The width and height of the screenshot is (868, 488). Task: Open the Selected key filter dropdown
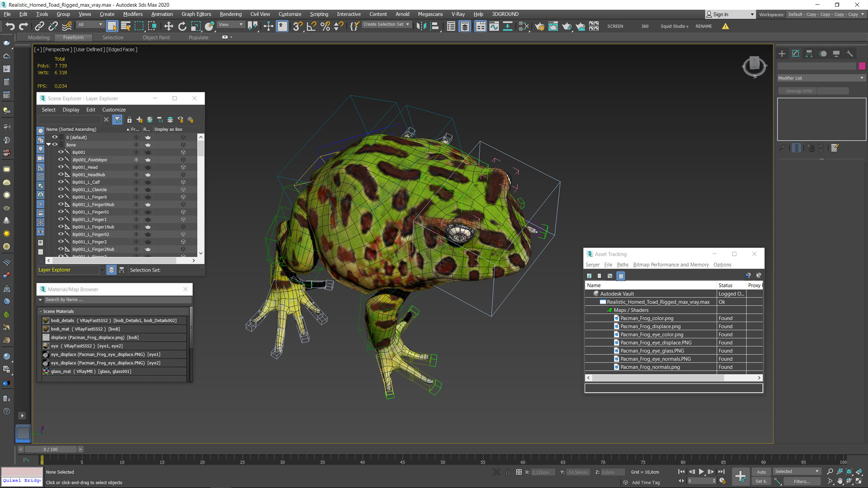(797, 472)
